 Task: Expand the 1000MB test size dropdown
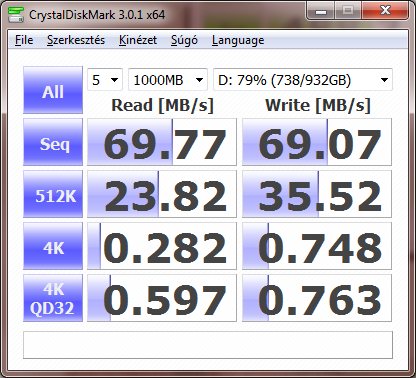[168, 80]
